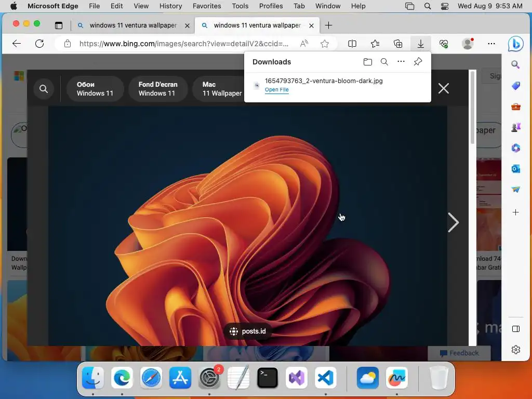Click the search icon in image viewer
This screenshot has height=399, width=532.
pos(44,89)
